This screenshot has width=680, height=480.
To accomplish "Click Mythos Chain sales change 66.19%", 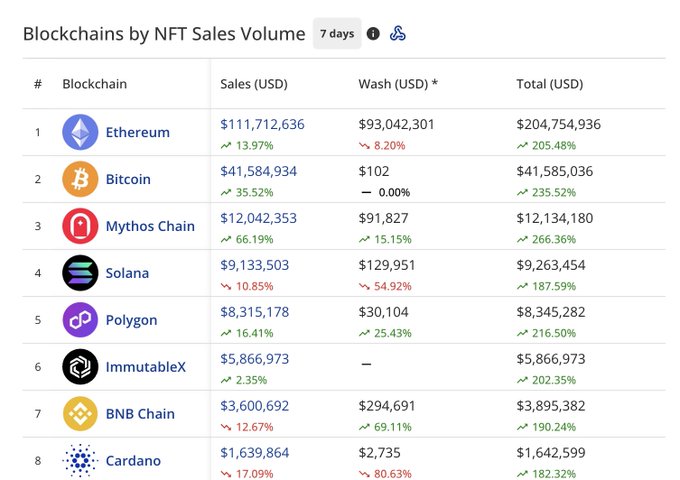I will (x=247, y=239).
